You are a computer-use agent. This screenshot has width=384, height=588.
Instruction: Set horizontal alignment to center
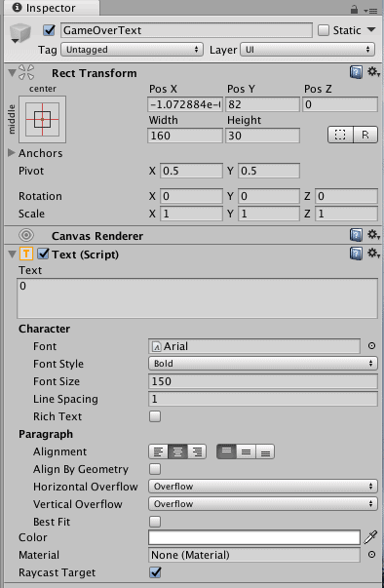[177, 451]
